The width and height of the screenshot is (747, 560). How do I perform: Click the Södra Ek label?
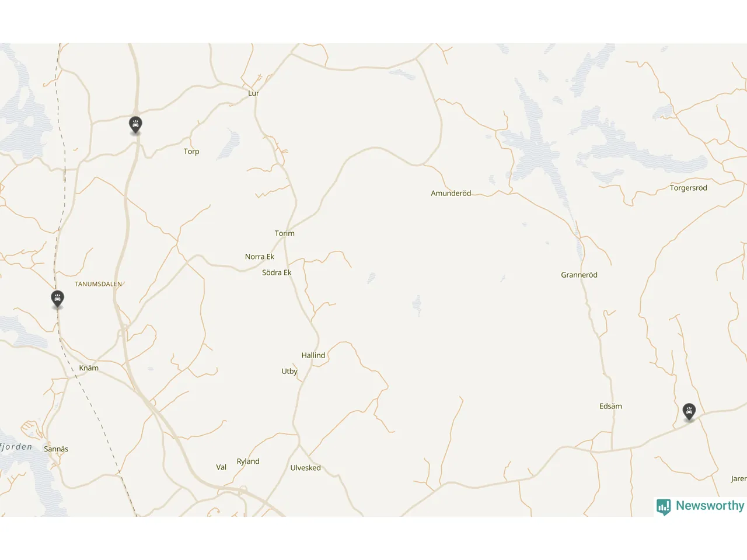(x=277, y=272)
